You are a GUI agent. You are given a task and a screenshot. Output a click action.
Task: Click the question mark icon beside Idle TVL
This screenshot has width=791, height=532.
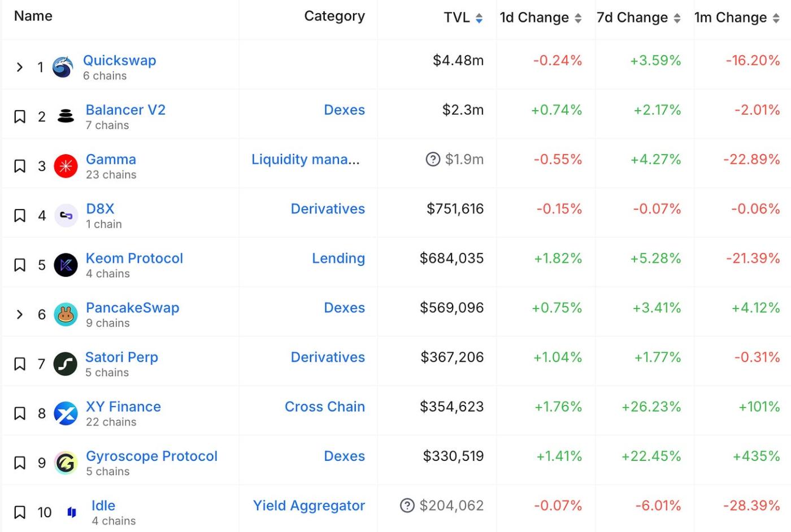click(407, 505)
